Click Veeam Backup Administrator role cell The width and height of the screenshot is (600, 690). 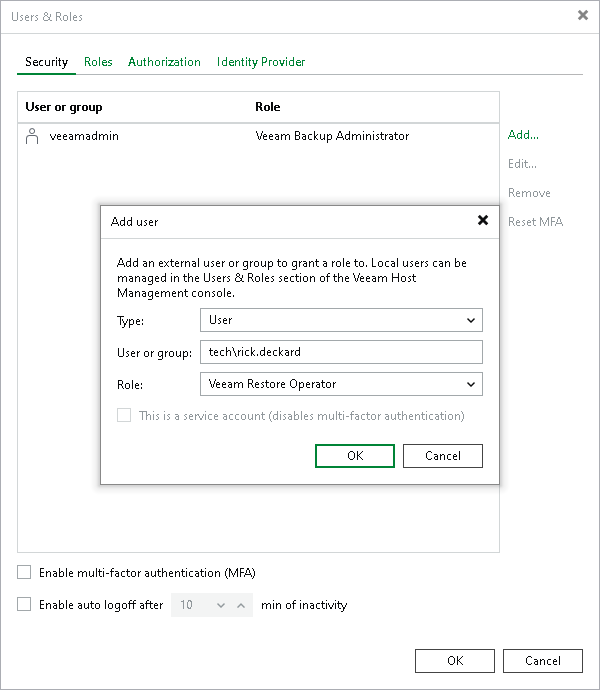tap(332, 136)
